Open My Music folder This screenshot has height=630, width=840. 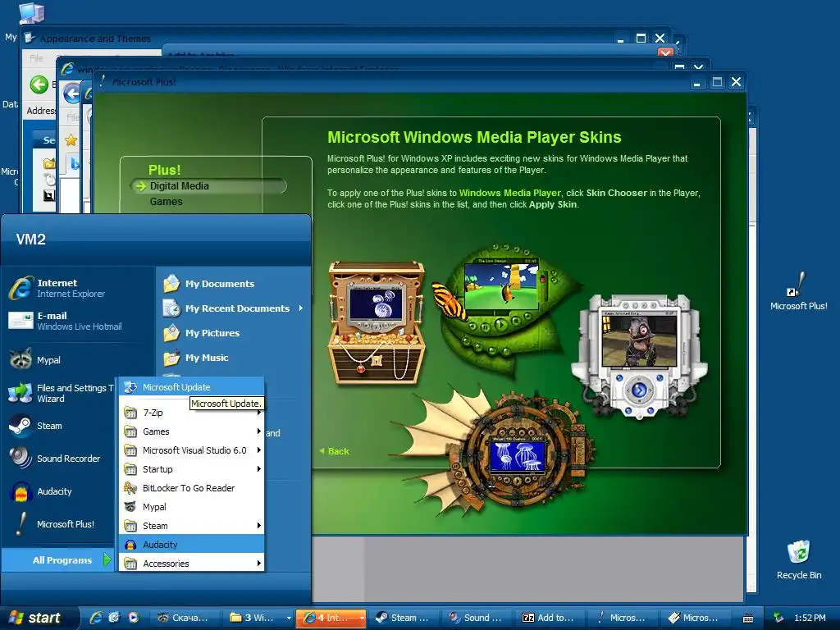click(x=196, y=358)
